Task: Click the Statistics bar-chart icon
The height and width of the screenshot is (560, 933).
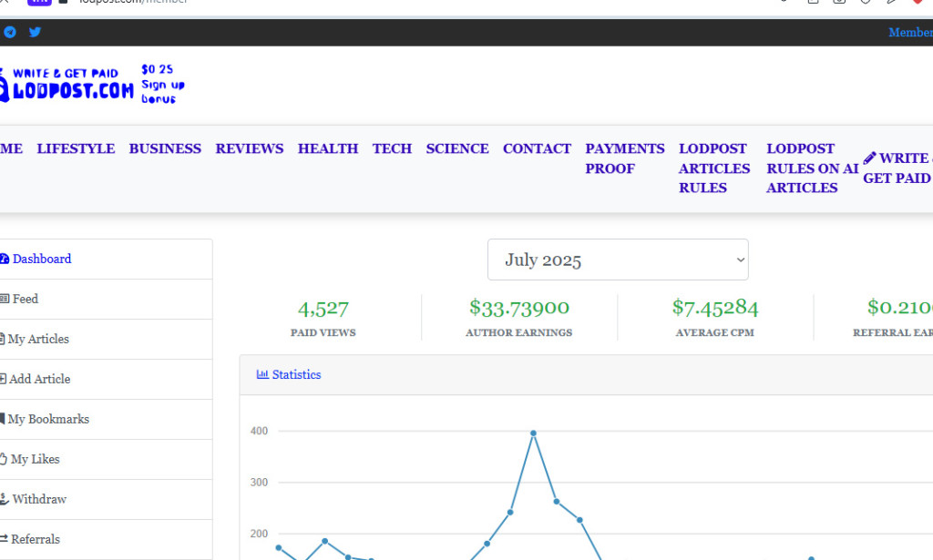Action: point(262,374)
